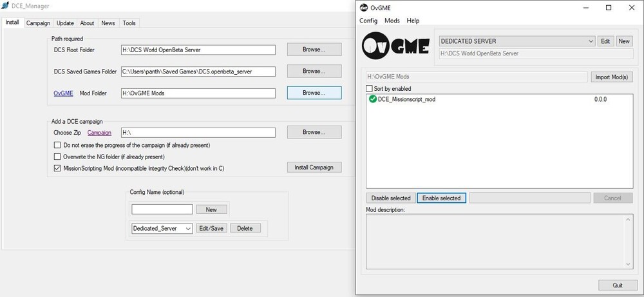Open the Tools tab
This screenshot has height=297, width=644.
click(x=129, y=23)
